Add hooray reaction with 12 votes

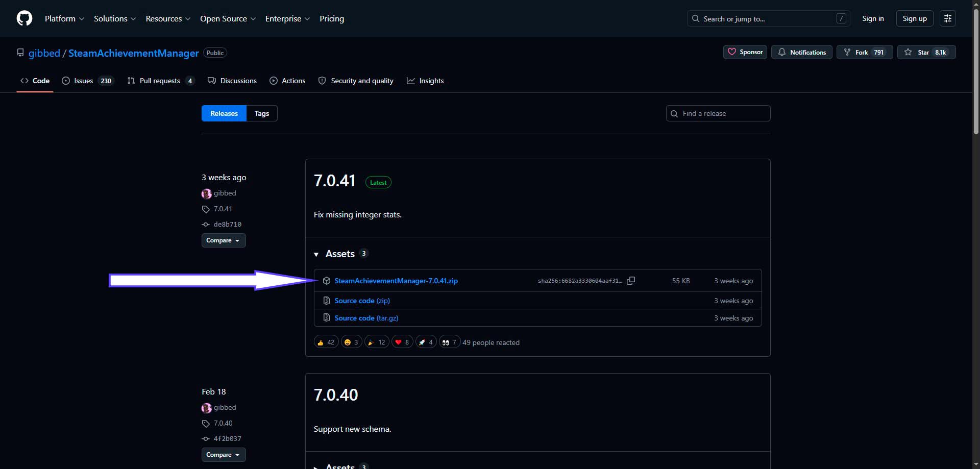click(x=377, y=342)
